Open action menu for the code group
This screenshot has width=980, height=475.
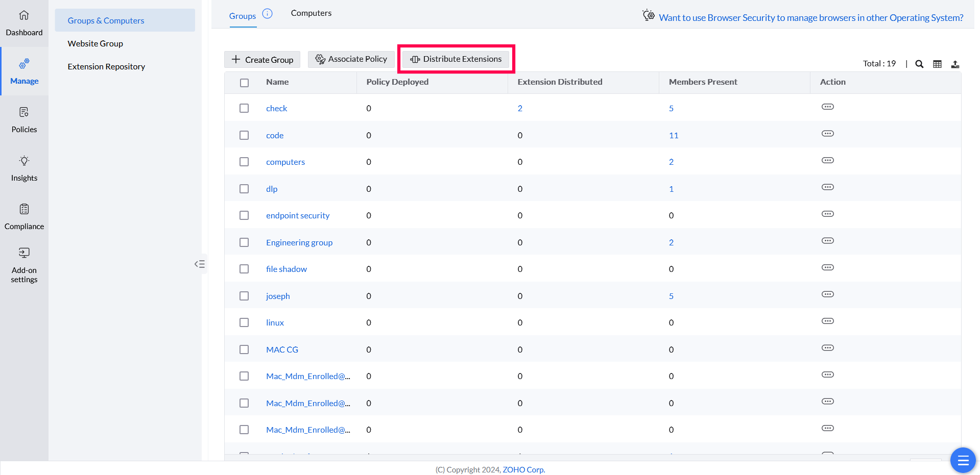(x=827, y=134)
